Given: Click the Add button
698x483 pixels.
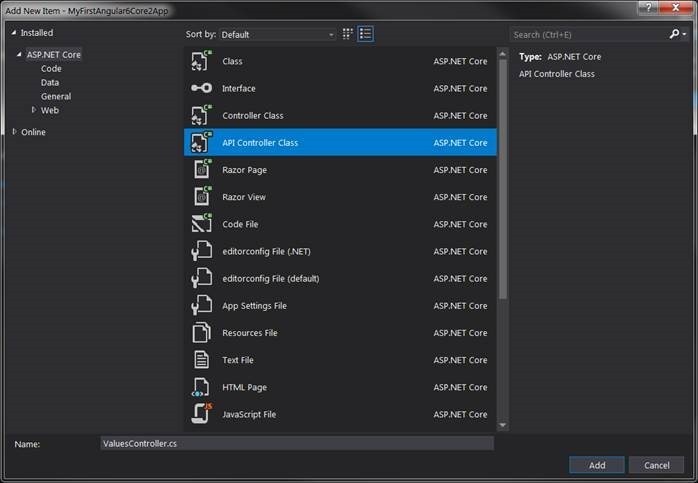Looking at the screenshot, I should (597, 465).
